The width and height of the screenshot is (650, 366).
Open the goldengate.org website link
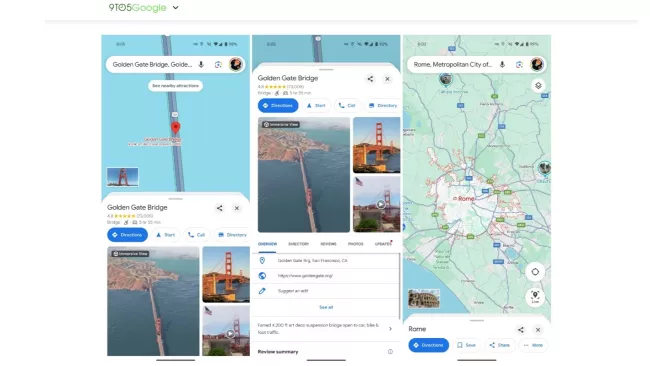pos(305,276)
